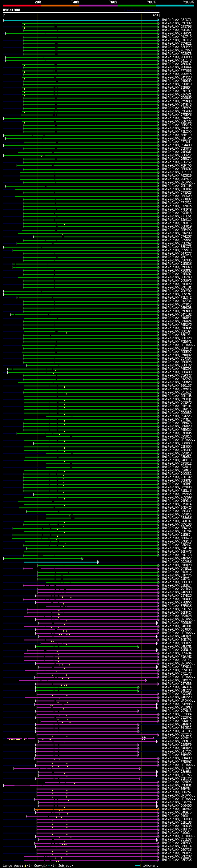197x868 pixels.
Task: Open hit UniRef100_P53978
Action: (x=176, y=54)
